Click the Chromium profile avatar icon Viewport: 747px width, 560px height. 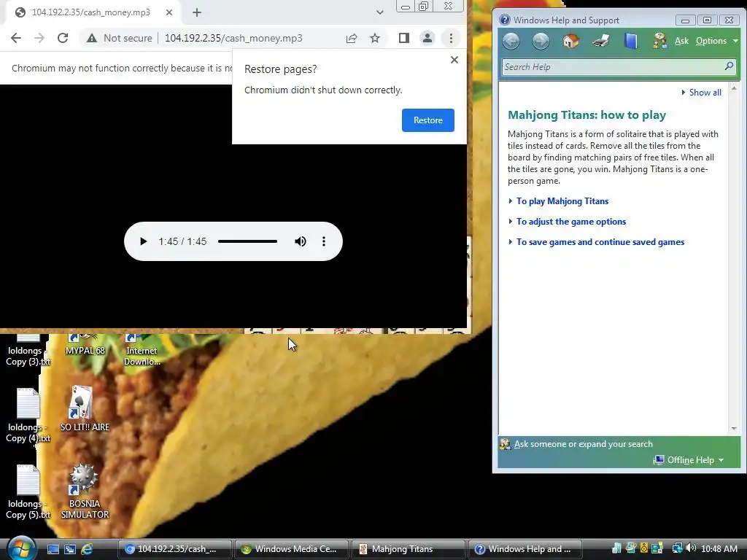pos(427,38)
